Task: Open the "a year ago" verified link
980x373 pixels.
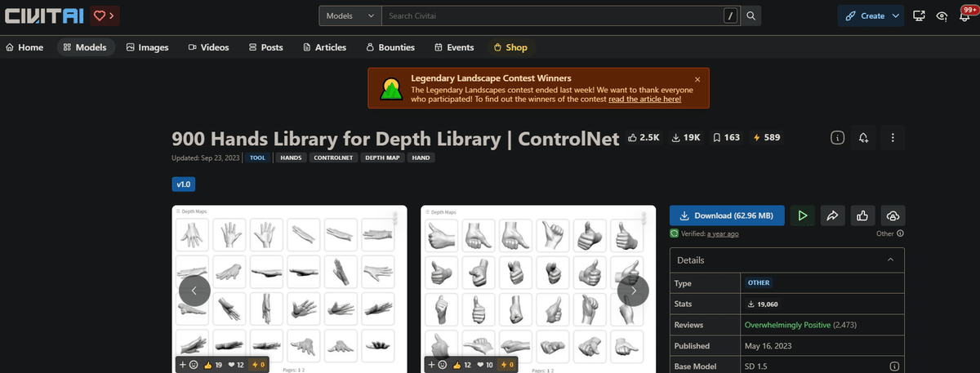Action: (x=723, y=233)
